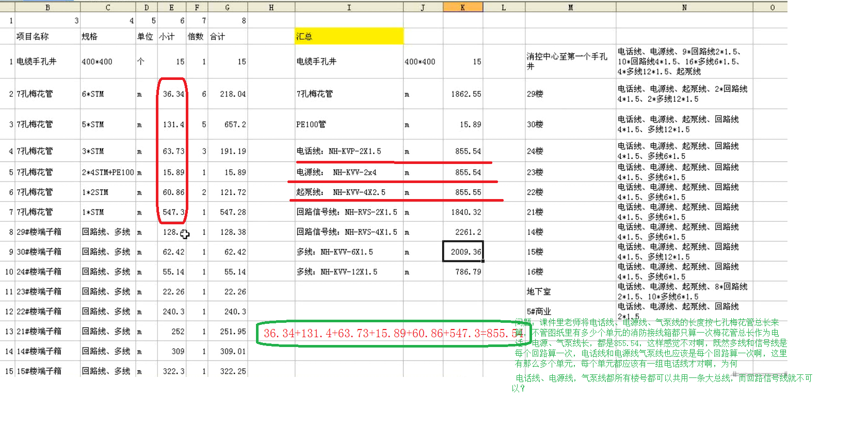868x445 pixels.
Task: Select the 29#楼端子箱 row name
Action: tap(47, 232)
